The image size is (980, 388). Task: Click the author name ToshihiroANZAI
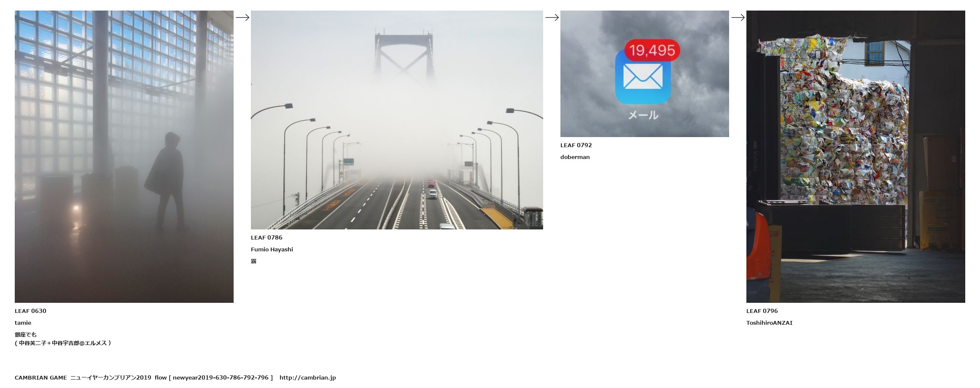tap(770, 323)
